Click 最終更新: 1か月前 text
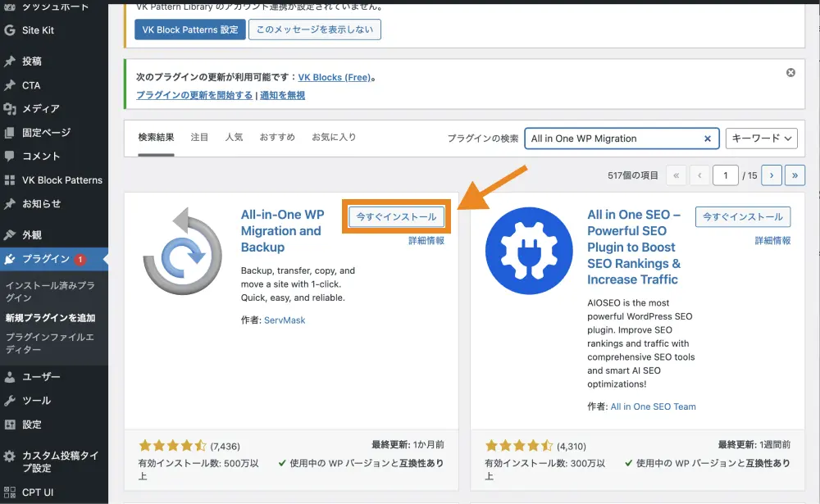The height and width of the screenshot is (504, 820). coord(408,444)
